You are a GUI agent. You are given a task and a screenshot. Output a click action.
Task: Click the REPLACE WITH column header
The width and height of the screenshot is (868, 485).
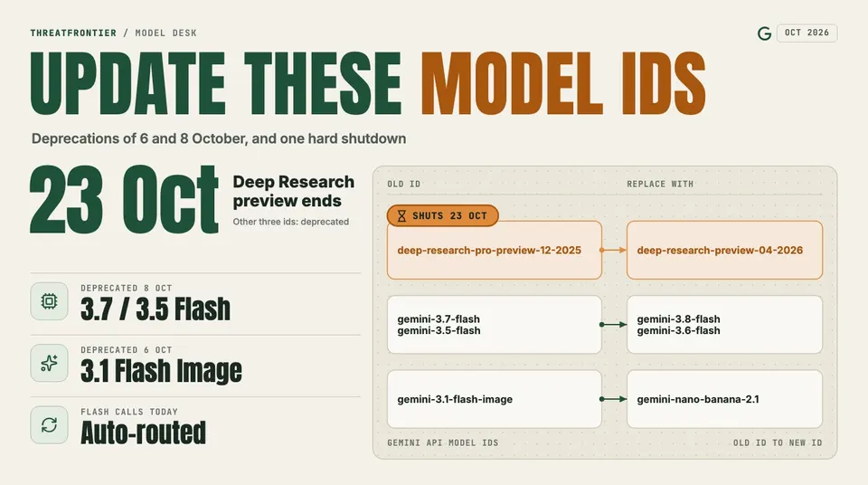660,184
